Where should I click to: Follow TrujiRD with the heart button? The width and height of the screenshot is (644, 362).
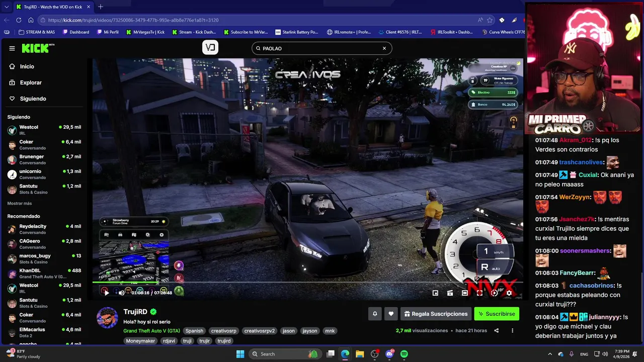tap(391, 314)
